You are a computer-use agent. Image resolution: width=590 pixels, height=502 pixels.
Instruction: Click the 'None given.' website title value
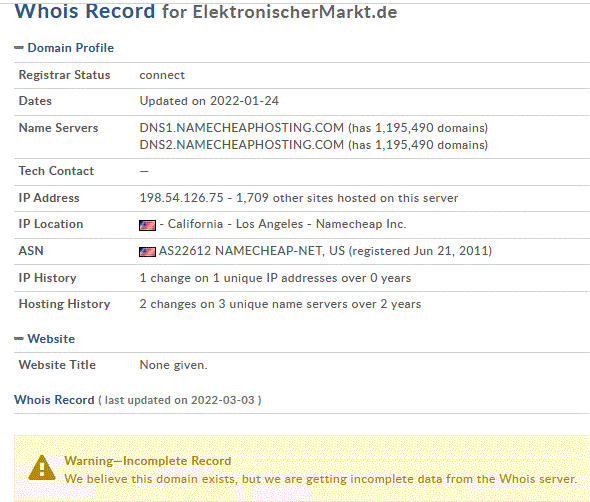[173, 365]
